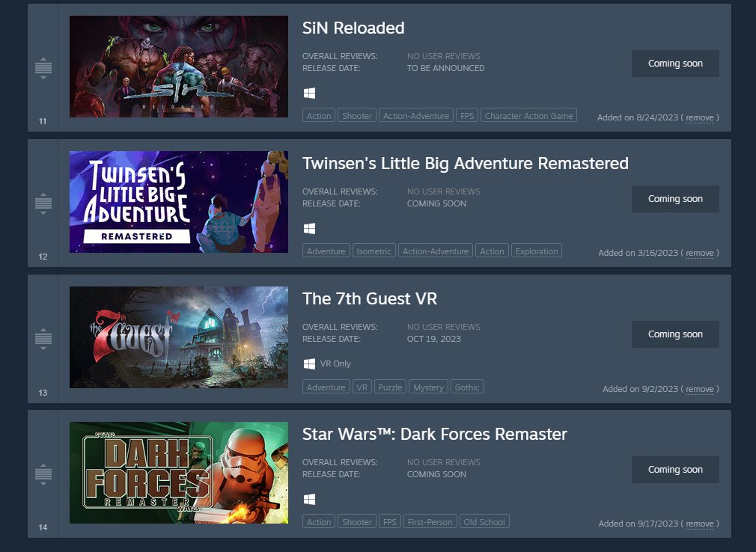756x552 pixels.
Task: Open the SiN Reloaded game thumbnail
Action: tap(179, 67)
